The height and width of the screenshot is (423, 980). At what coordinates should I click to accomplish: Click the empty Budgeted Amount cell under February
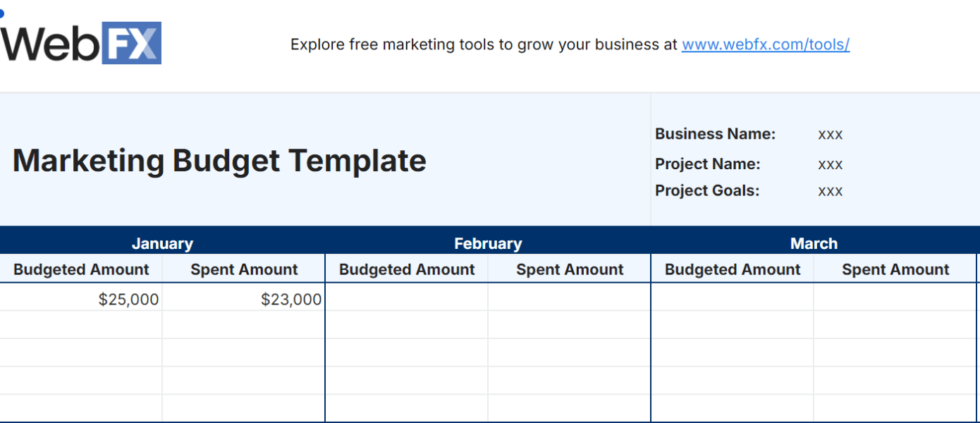coord(406,298)
